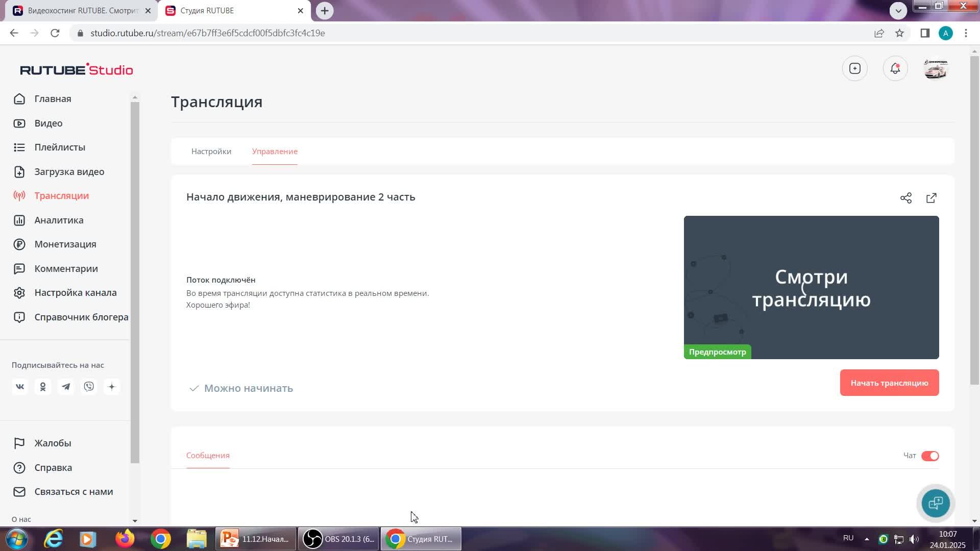The image size is (980, 551).
Task: Click the add video plus icon
Action: point(855,69)
